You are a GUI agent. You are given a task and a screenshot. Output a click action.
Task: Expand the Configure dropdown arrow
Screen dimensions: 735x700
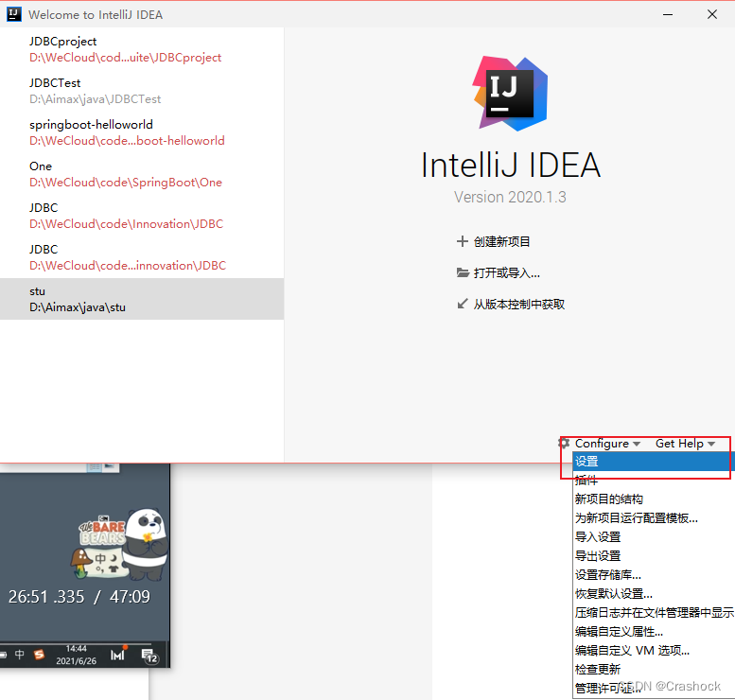click(x=637, y=444)
